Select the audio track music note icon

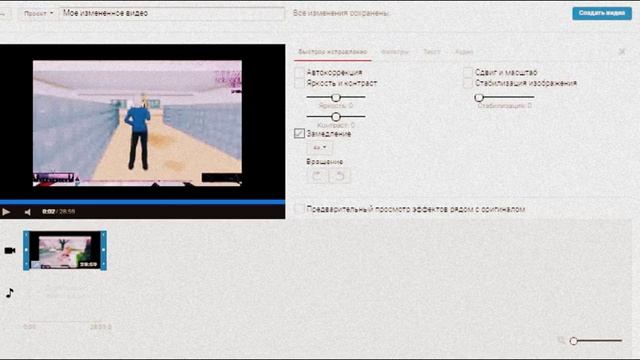tap(10, 293)
